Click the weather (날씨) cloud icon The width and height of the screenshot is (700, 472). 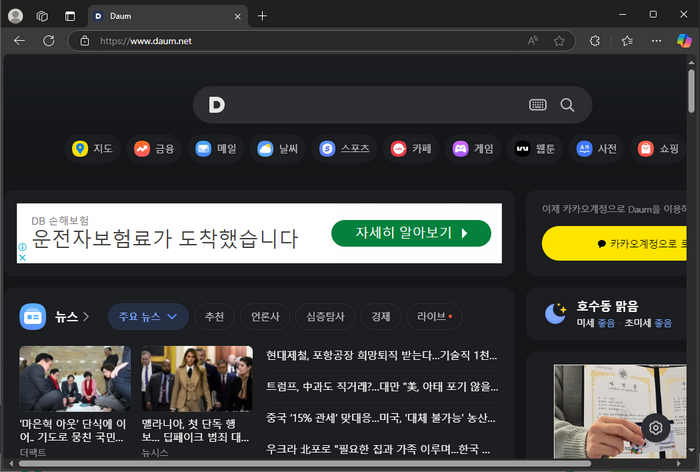click(265, 149)
